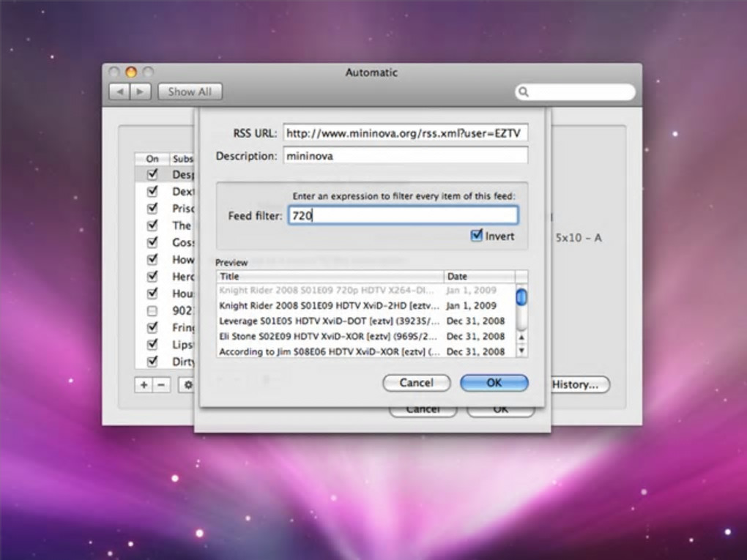Click the Title column header in Preview

(330, 276)
